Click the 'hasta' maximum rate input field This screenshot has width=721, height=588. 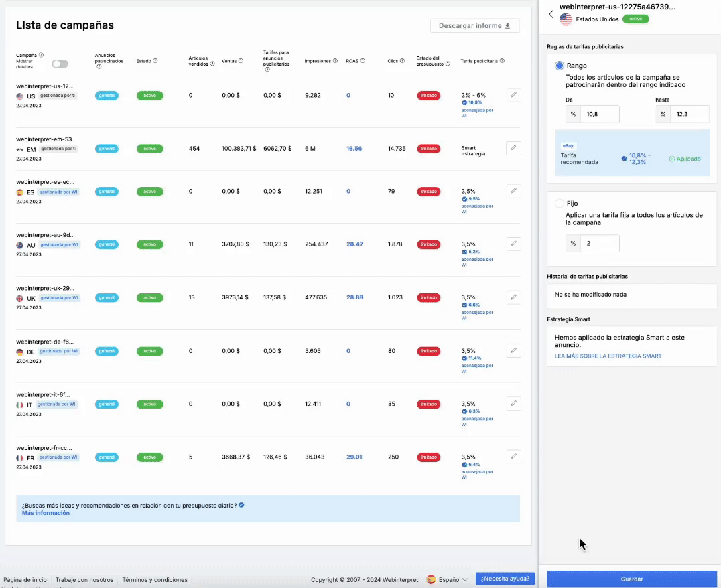[x=688, y=114]
